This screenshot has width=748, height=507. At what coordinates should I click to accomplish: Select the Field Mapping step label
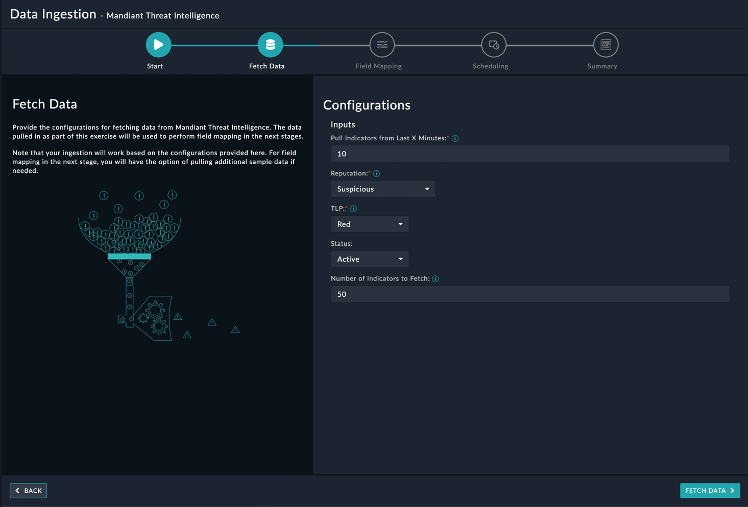[x=379, y=66]
